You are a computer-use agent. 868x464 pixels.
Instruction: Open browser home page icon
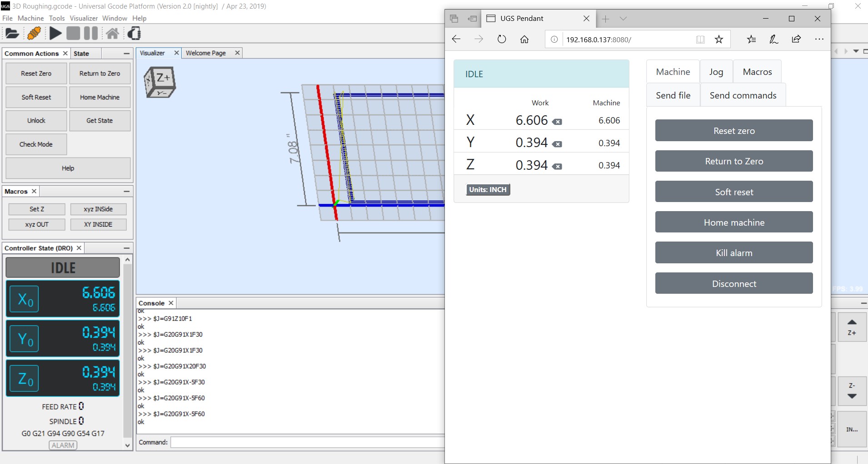point(524,39)
